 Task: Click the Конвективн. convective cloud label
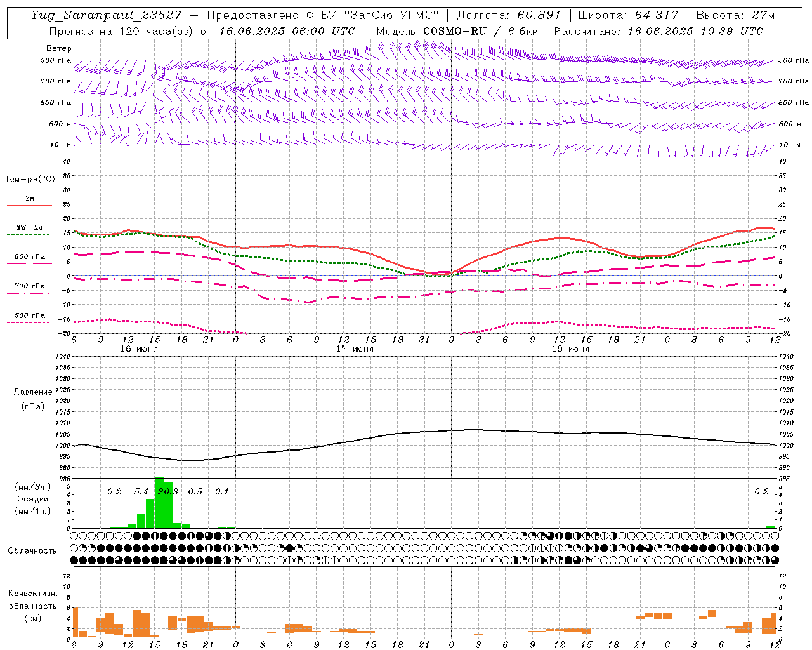pos(32,594)
